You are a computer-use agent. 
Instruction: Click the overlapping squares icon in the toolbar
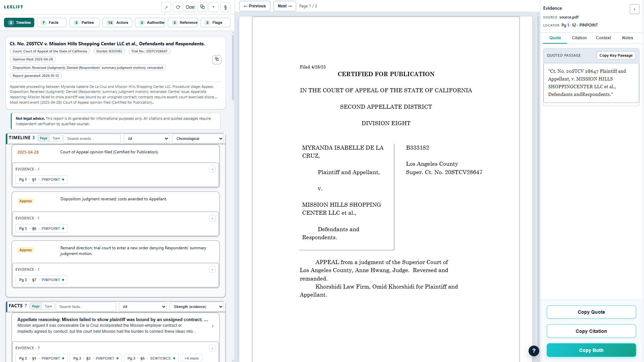(x=202, y=7)
